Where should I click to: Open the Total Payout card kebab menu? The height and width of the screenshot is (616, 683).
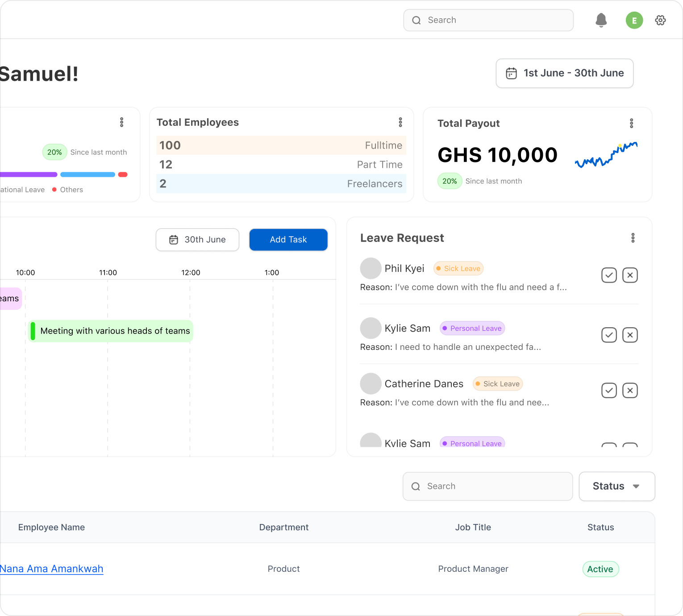click(x=632, y=123)
